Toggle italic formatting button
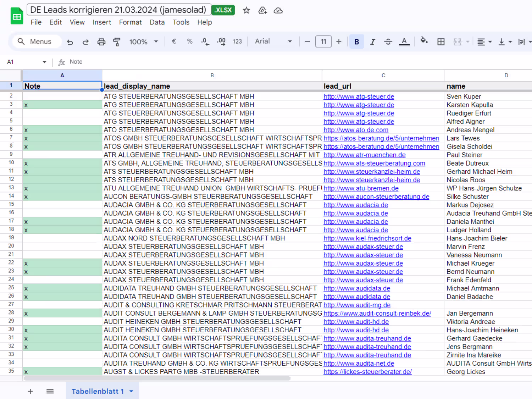 (372, 42)
